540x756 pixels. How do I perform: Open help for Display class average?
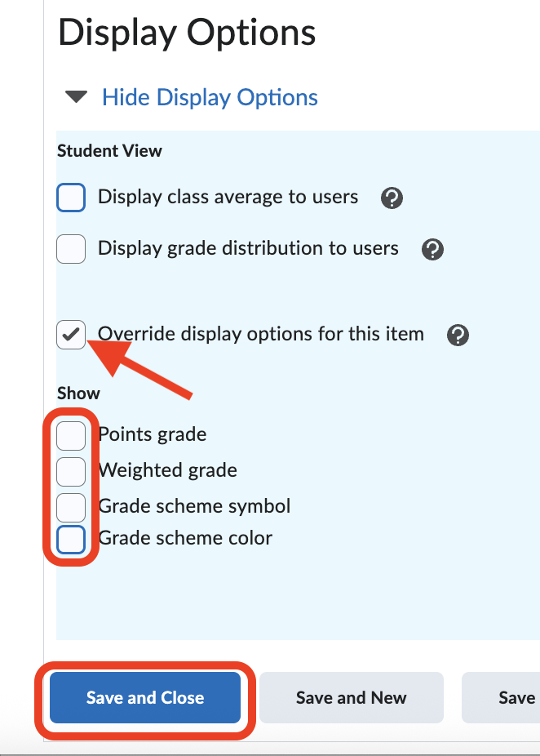pos(392,198)
